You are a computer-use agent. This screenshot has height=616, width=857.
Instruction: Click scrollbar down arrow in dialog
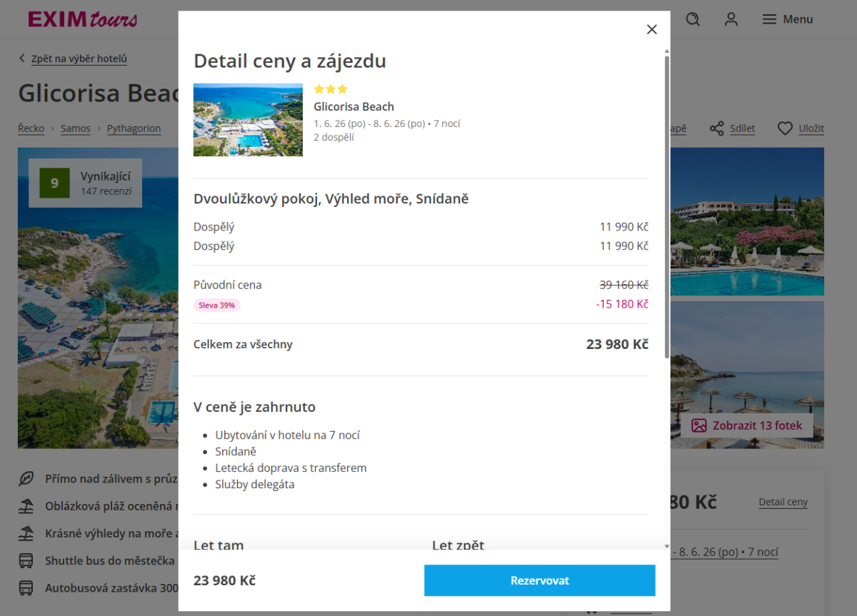tap(667, 546)
